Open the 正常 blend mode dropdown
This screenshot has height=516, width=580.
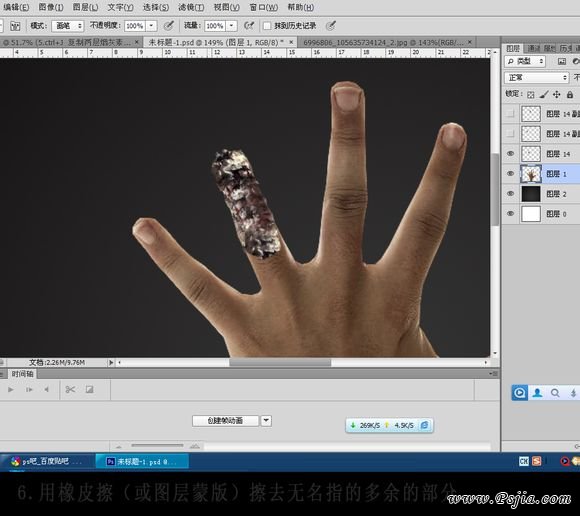pos(536,77)
